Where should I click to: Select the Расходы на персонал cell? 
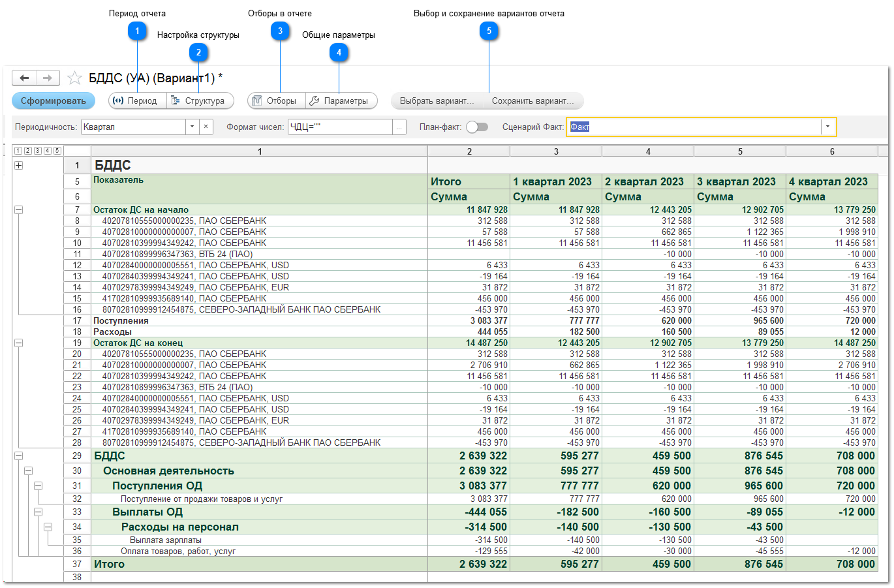[259, 527]
